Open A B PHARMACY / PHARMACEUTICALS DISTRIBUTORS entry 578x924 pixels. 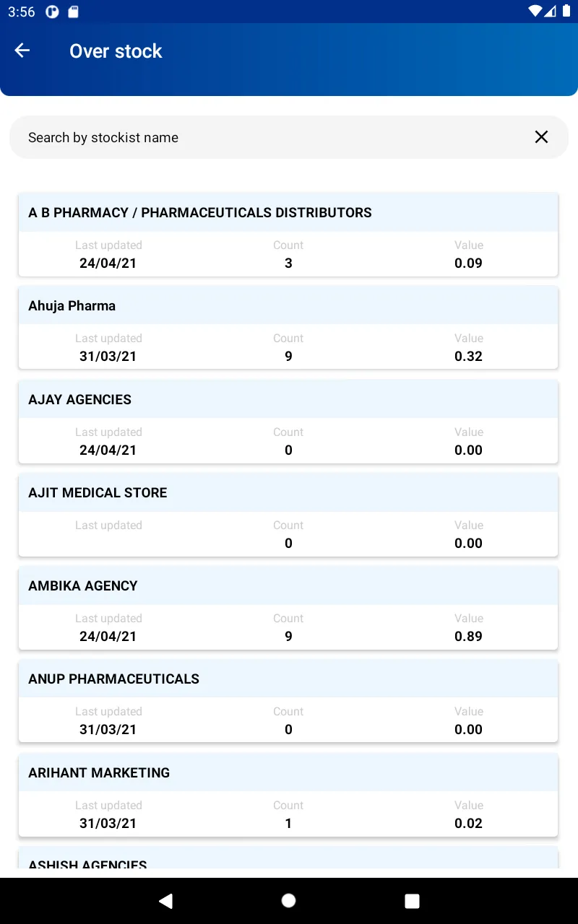tap(288, 235)
